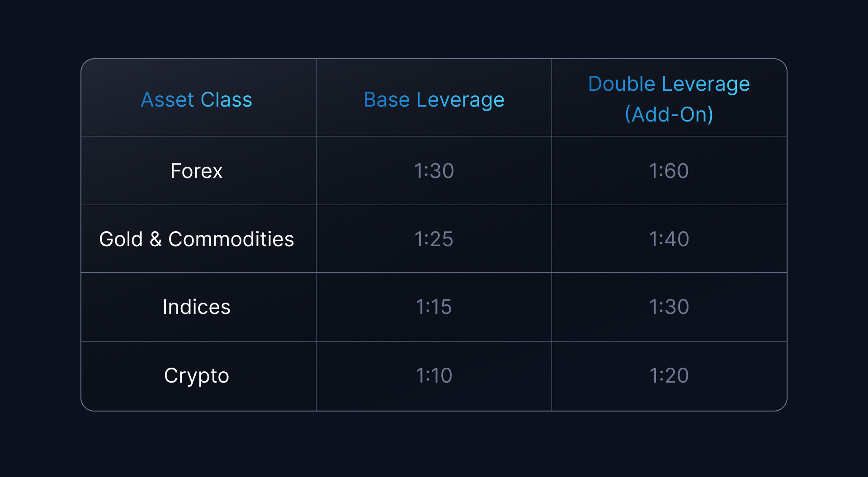The image size is (868, 477).
Task: Click the Asset Class column header
Action: [x=197, y=99]
